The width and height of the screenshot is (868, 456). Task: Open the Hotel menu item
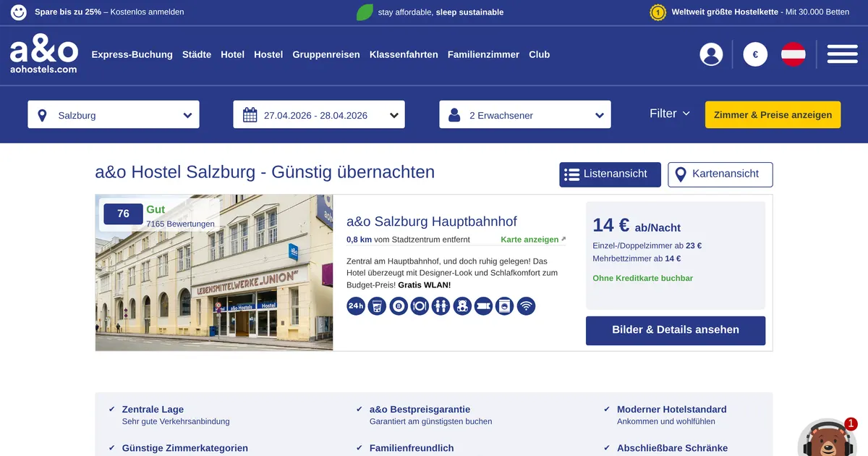(x=233, y=54)
